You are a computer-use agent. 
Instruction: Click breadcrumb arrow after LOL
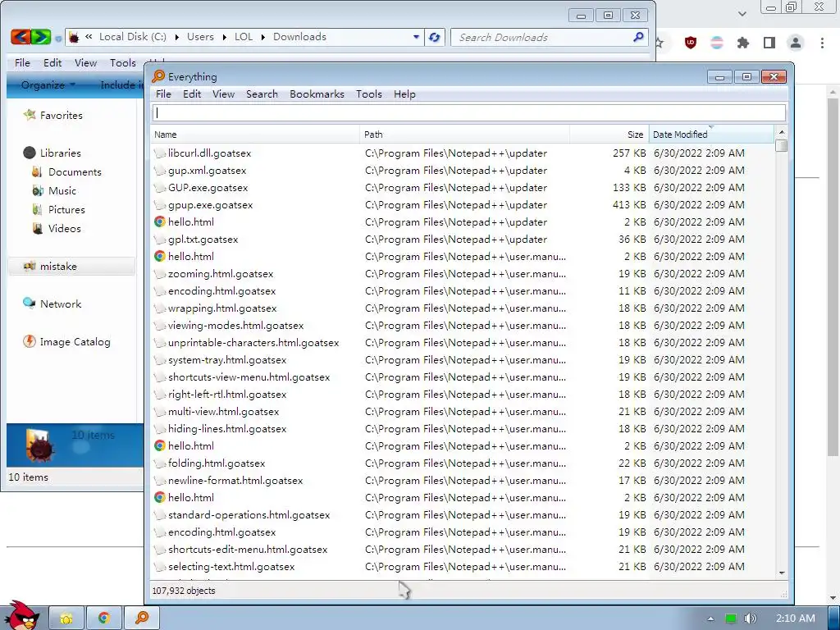click(x=263, y=37)
